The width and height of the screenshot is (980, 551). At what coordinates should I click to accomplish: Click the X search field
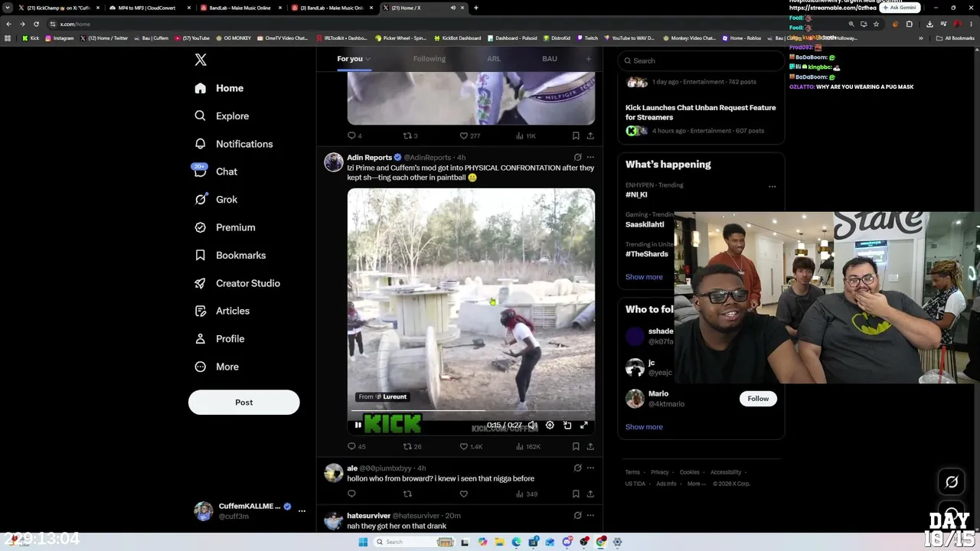click(701, 60)
